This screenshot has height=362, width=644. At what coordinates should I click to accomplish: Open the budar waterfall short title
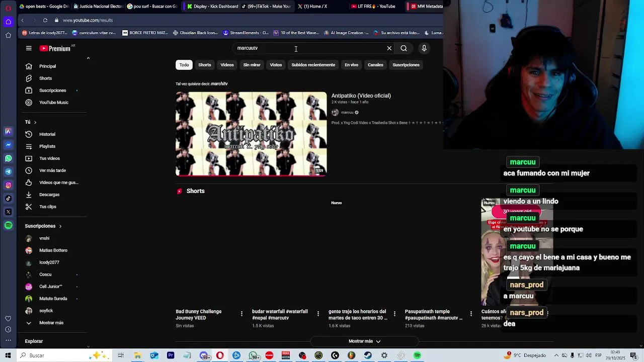280,315
